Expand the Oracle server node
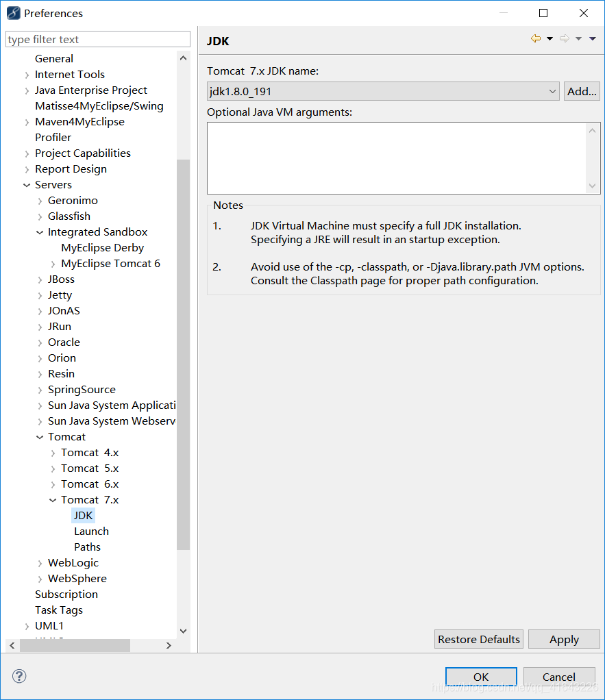The height and width of the screenshot is (700, 605). pyautogui.click(x=40, y=343)
